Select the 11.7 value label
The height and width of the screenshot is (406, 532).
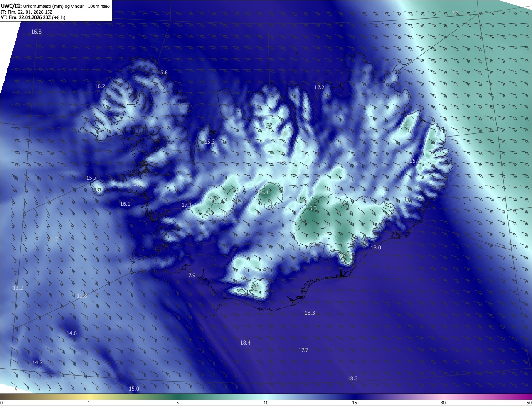point(53,240)
